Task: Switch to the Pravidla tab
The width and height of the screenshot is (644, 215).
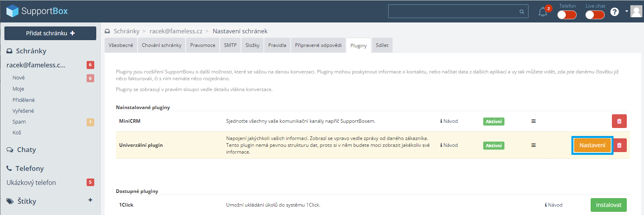Action: click(277, 45)
